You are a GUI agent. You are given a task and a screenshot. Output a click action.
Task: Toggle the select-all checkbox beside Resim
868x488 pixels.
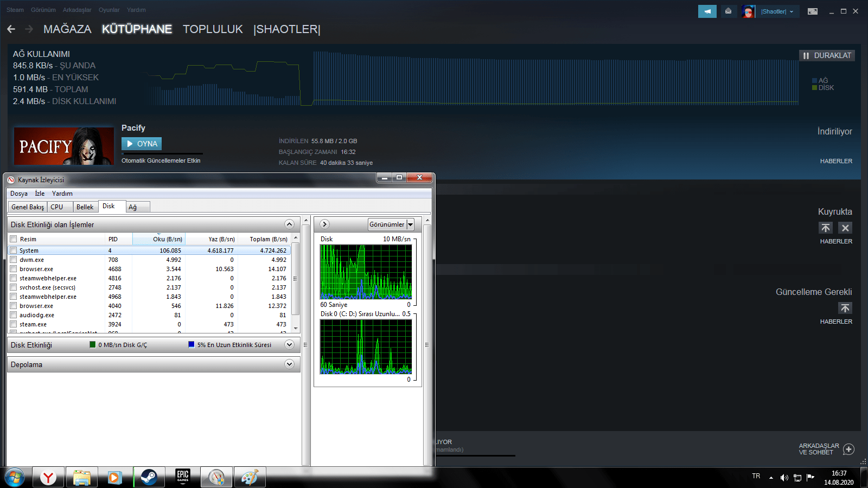tap(14, 239)
